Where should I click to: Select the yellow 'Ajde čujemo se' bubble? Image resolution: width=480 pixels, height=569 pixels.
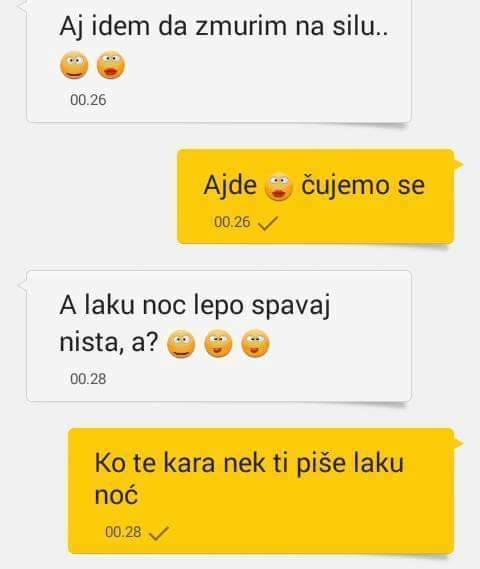click(316, 196)
